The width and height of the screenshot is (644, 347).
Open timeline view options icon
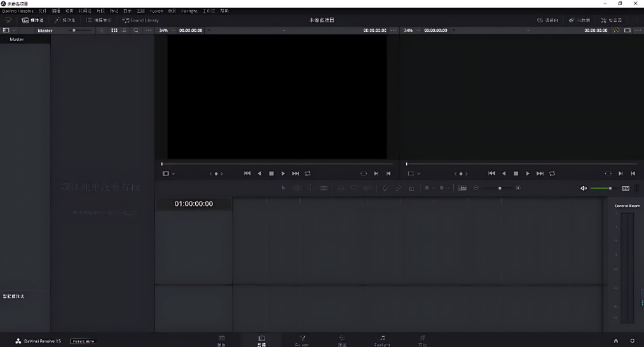462,188
